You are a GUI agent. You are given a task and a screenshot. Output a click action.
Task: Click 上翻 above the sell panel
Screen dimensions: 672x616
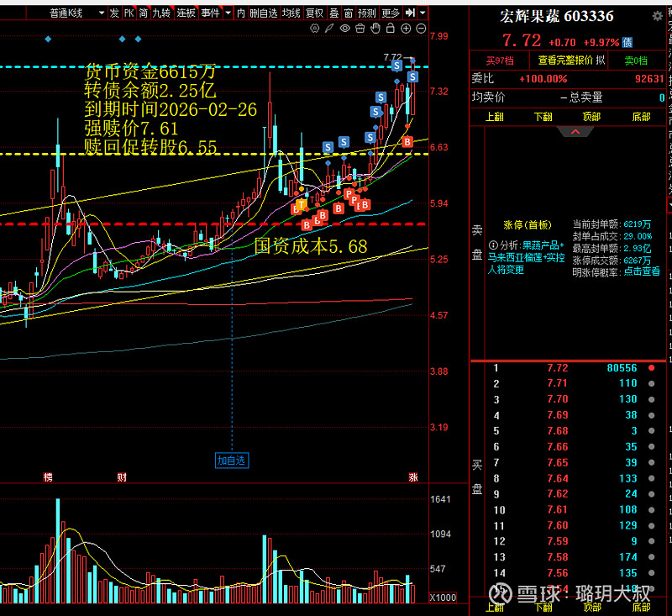pyautogui.click(x=494, y=117)
